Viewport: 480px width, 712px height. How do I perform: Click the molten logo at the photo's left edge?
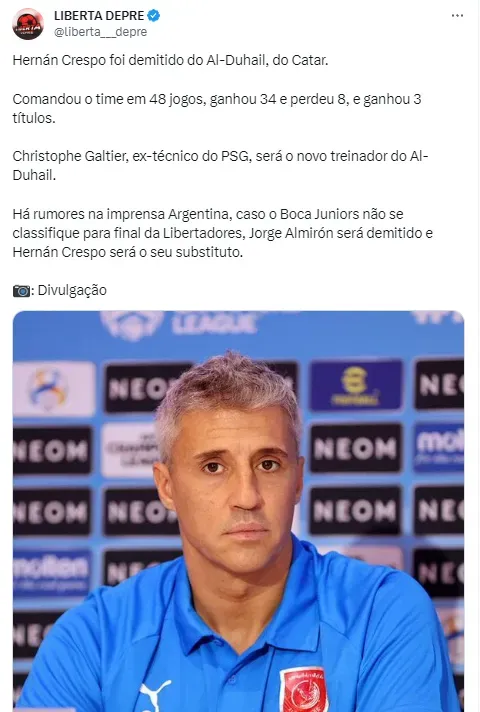(x=51, y=572)
